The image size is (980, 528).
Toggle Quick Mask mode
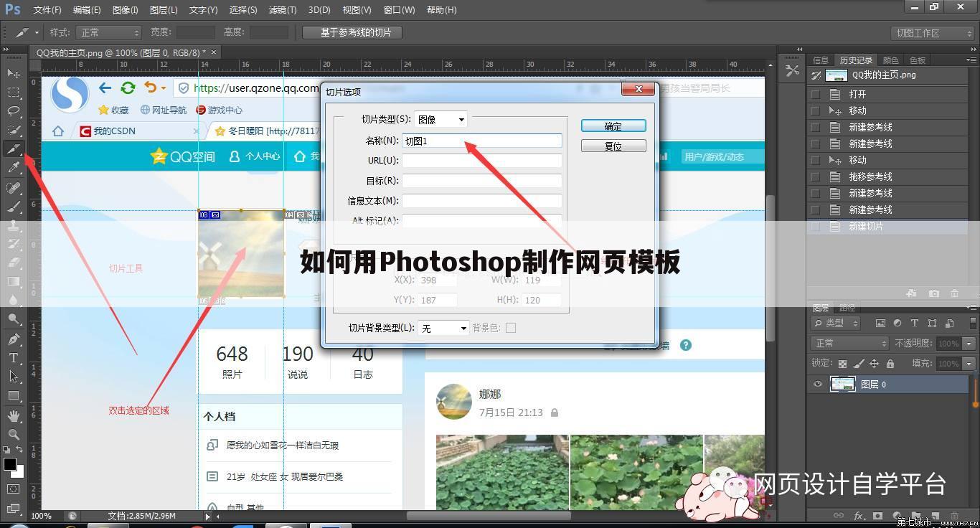click(x=14, y=489)
